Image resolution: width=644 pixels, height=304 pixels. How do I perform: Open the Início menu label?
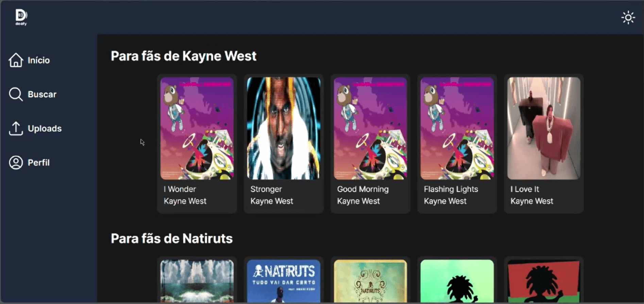[x=39, y=60]
